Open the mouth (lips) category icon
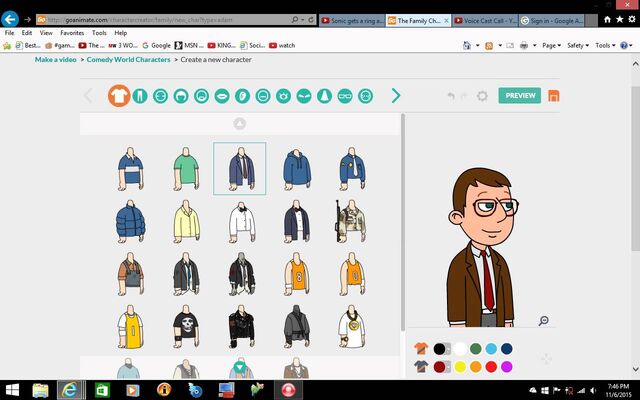This screenshot has height=400, width=640. pyautogui.click(x=222, y=96)
